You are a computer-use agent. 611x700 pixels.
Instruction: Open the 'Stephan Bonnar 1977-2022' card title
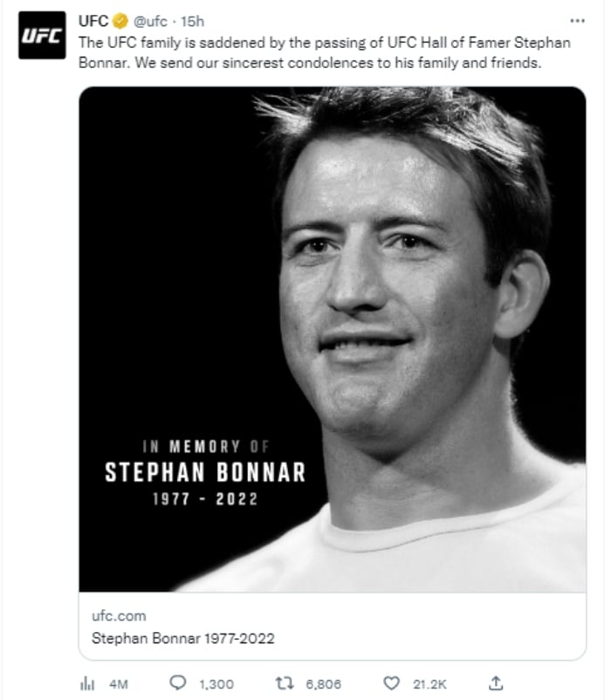coord(183,638)
